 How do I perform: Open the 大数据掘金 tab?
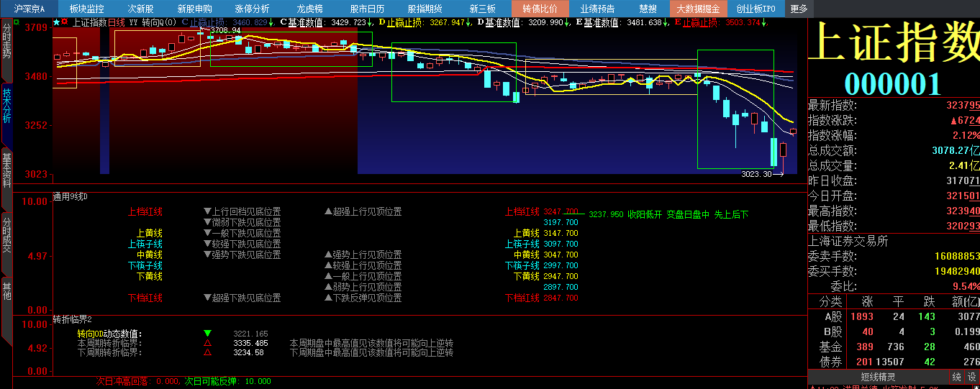pos(698,9)
